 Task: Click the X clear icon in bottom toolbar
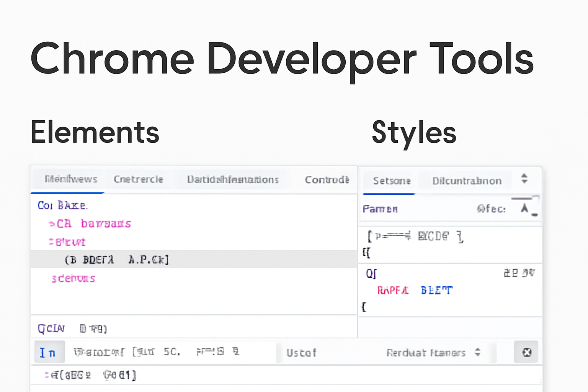pos(526,352)
